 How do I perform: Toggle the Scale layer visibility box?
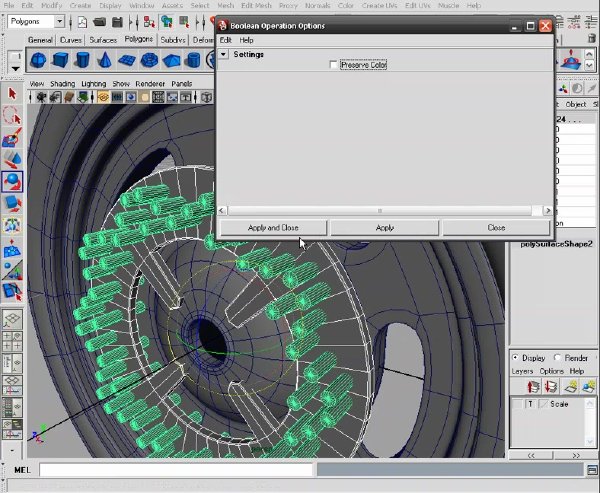click(x=517, y=404)
